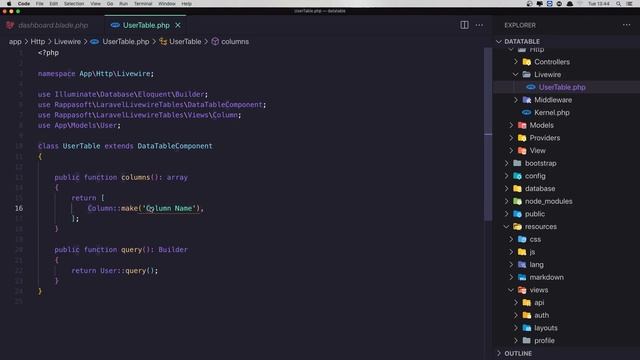The image size is (640, 360).
Task: Expand the public folder chevron
Action: pos(507,213)
